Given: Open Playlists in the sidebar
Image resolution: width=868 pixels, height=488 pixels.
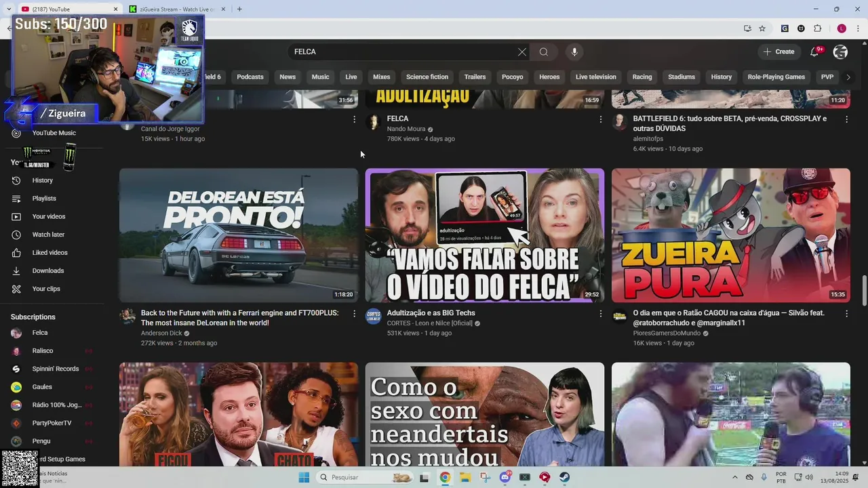Looking at the screenshot, I should click(44, 199).
